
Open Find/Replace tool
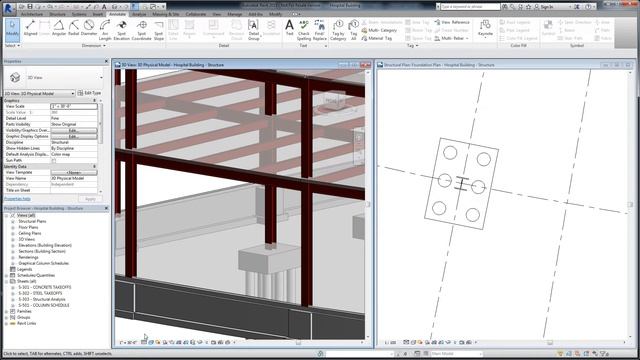pyautogui.click(x=320, y=30)
